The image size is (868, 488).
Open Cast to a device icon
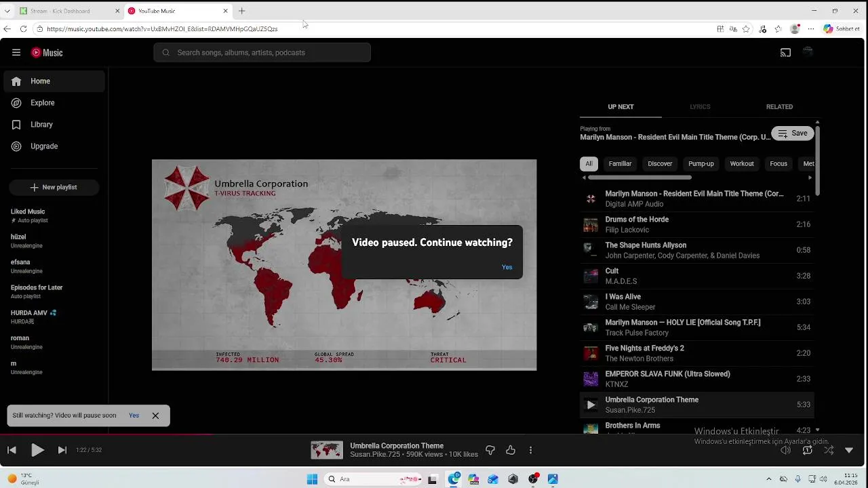(x=785, y=52)
